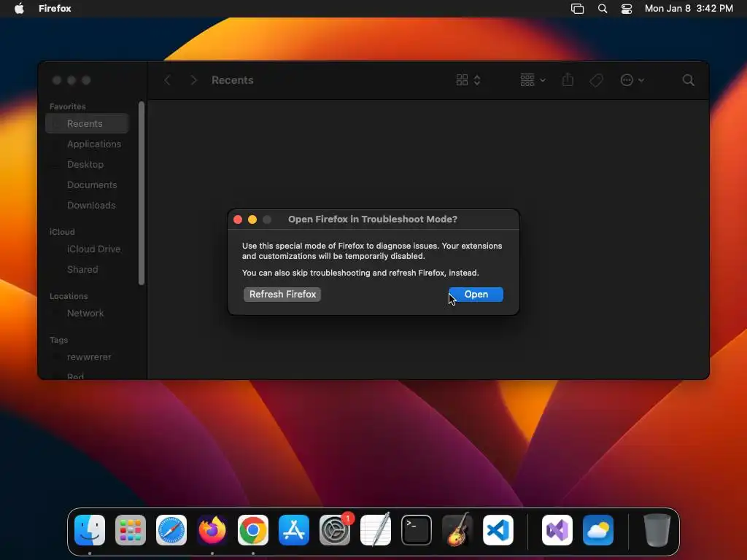Open the Weather app in the Dock
This screenshot has height=560, width=747.
coord(598,530)
